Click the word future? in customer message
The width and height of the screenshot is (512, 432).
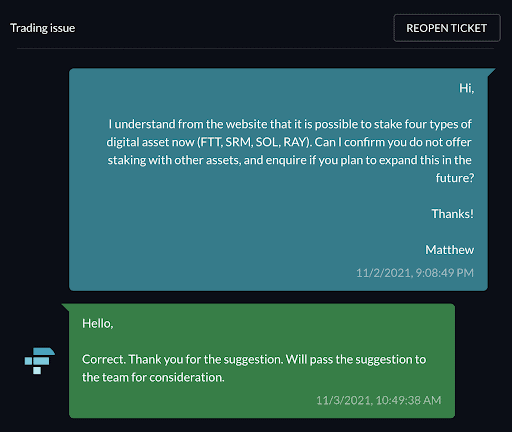point(455,178)
